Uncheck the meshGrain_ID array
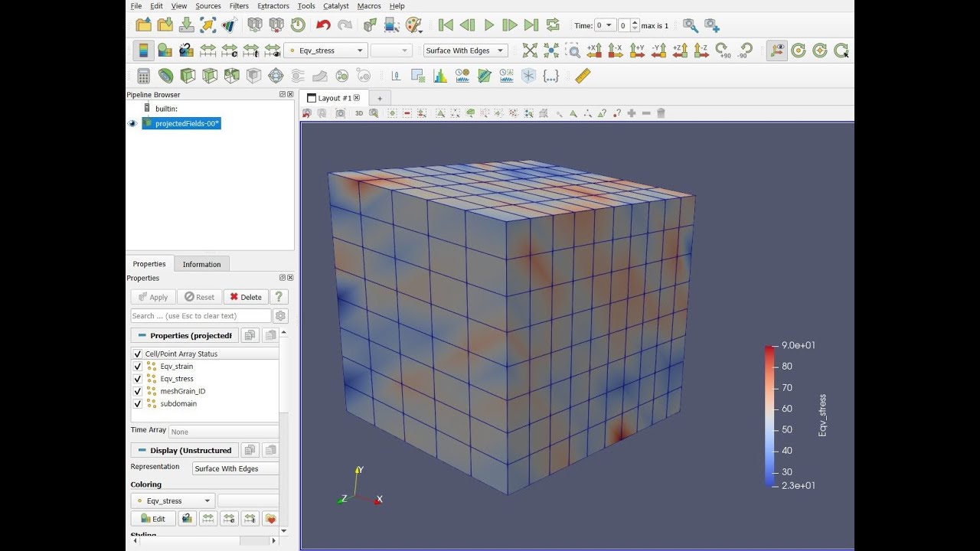980x551 pixels. [138, 391]
